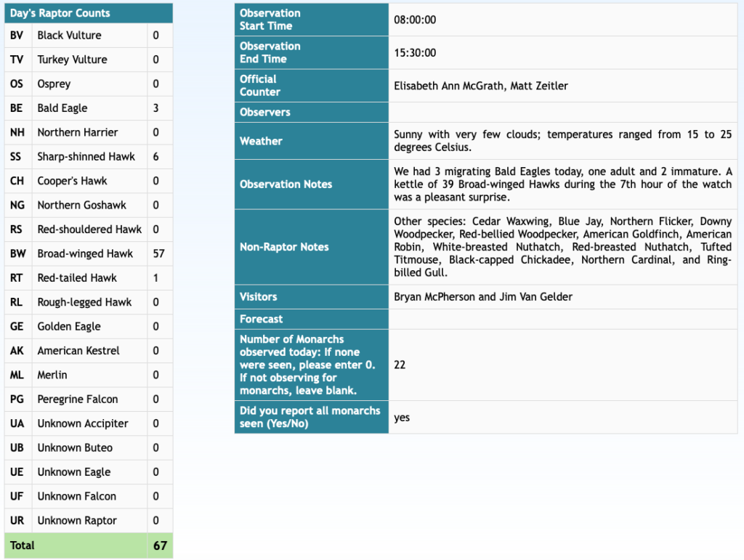Image resolution: width=744 pixels, height=560 pixels.
Task: Select the Unknown Buteo row label
Action: point(75,447)
